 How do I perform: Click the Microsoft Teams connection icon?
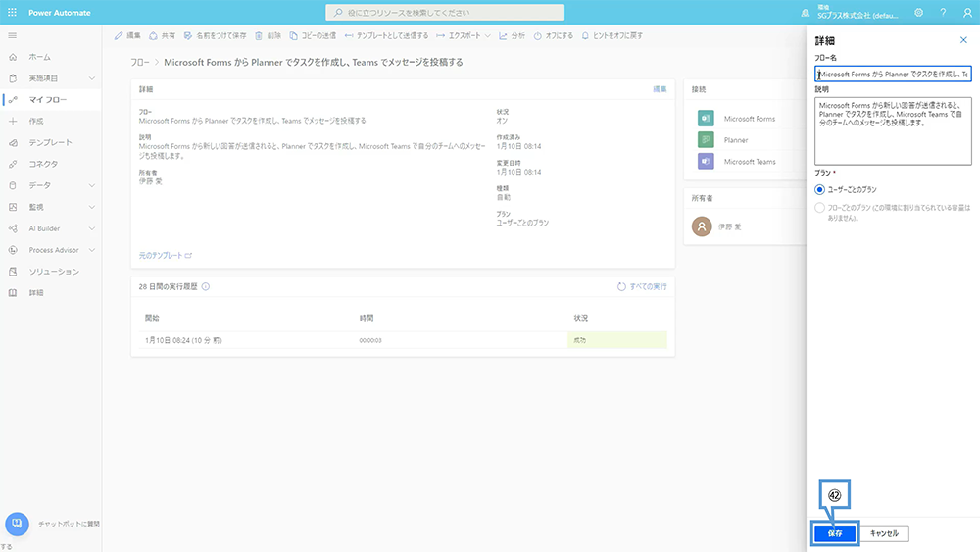coord(706,162)
